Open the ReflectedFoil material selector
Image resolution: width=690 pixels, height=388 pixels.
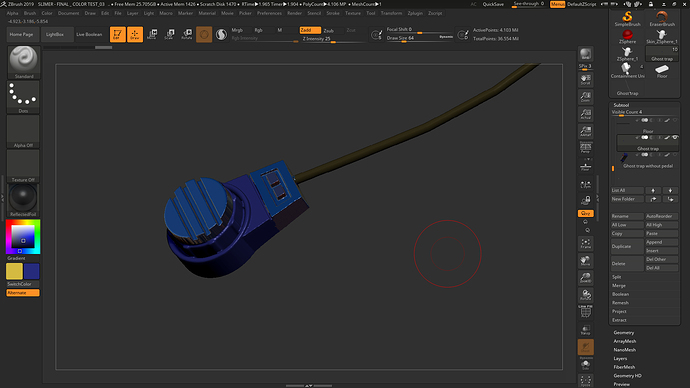(x=23, y=200)
